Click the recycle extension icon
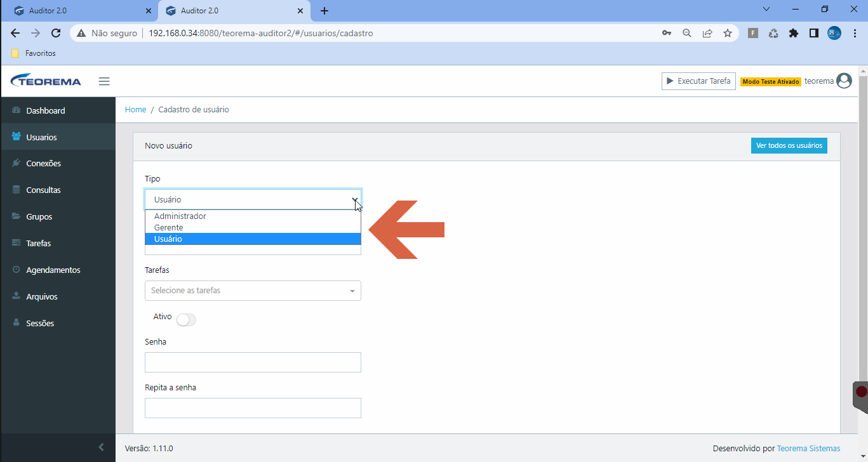868x462 pixels. [x=773, y=33]
